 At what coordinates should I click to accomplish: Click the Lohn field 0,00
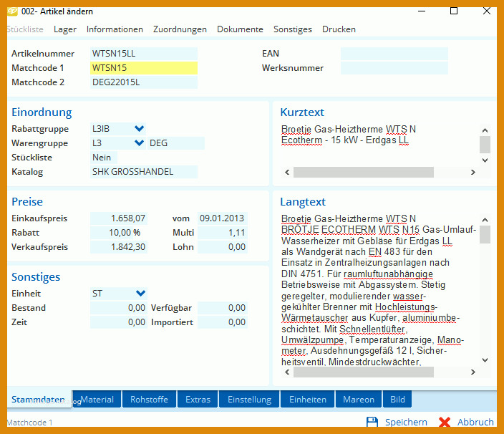[223, 247]
